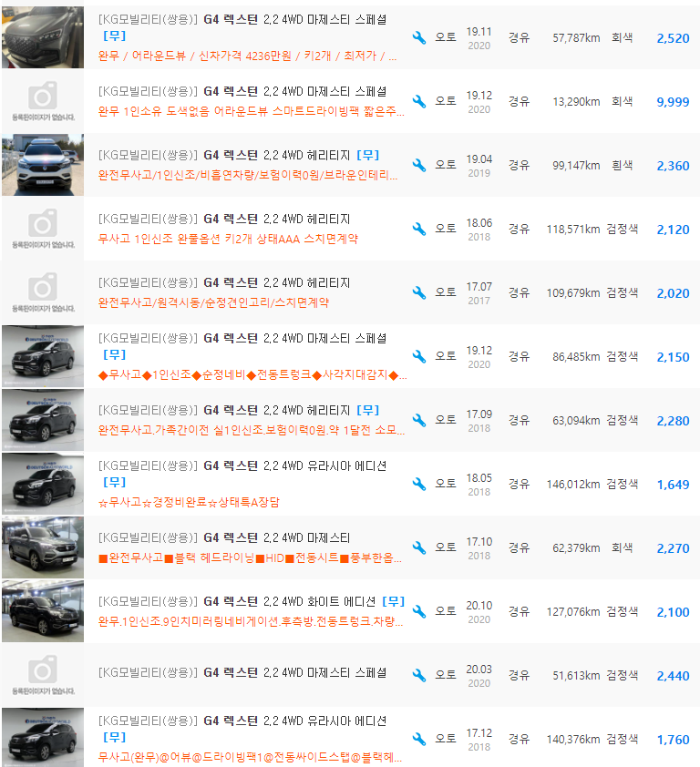This screenshot has width=700, height=767.
Task: Open G4 렉스턴 마제스티 스페셜 title with 13,290km
Action: [x=242, y=91]
